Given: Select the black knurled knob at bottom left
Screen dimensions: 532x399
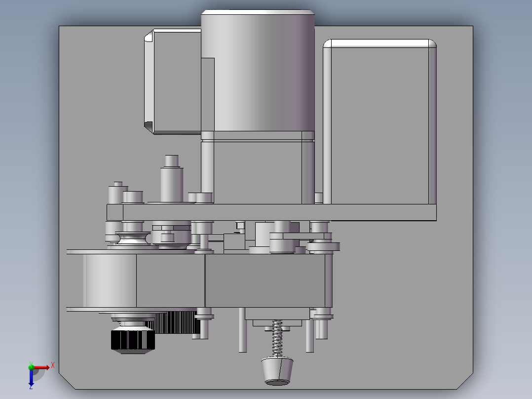Looking at the screenshot, I should (x=133, y=340).
